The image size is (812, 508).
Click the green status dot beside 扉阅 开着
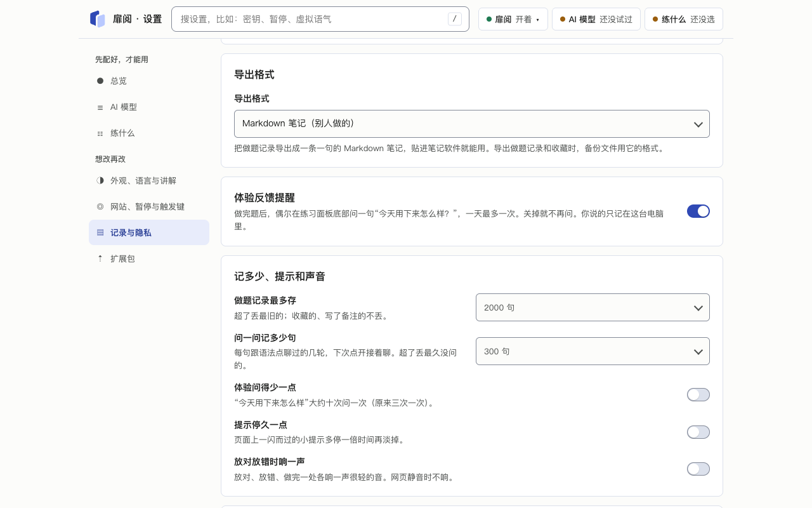[x=489, y=19]
